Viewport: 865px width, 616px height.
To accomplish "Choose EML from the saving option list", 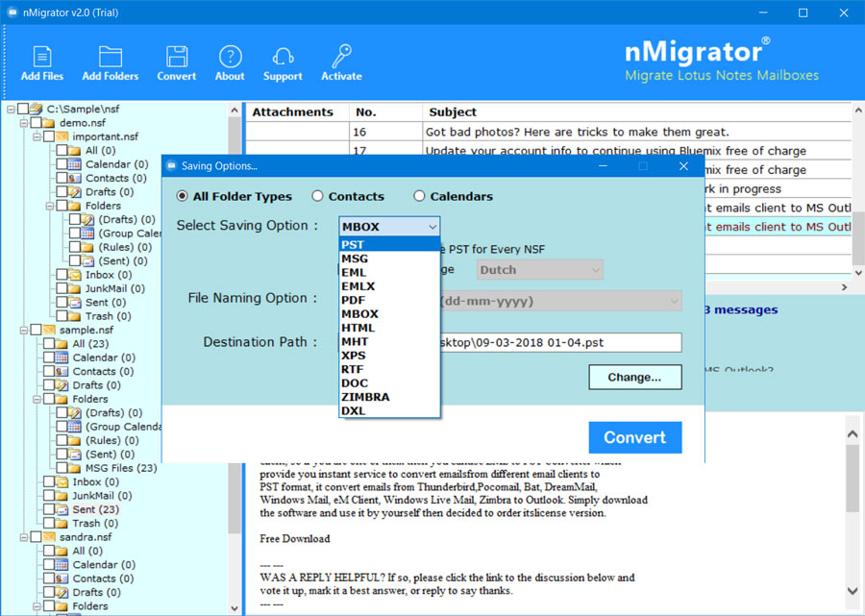I will click(x=389, y=272).
